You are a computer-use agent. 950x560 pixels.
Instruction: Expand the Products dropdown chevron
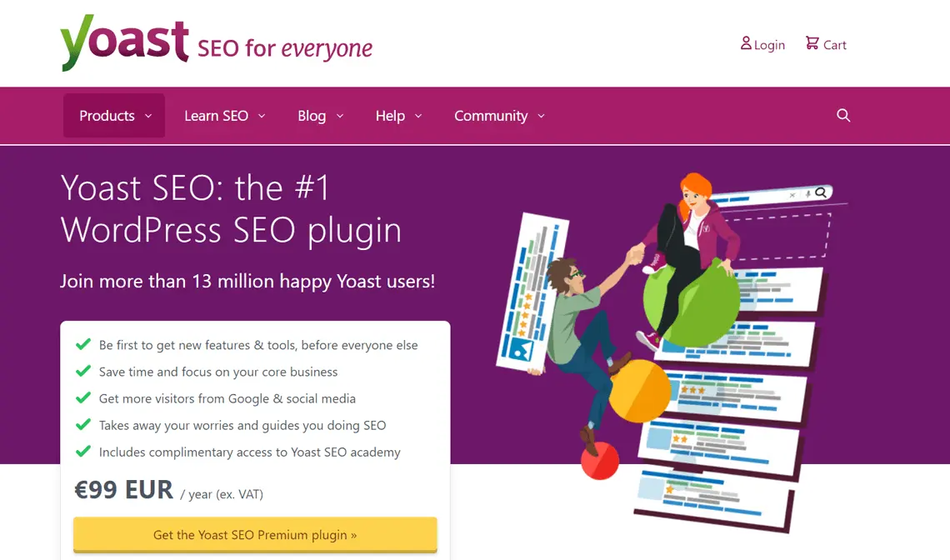coord(147,116)
